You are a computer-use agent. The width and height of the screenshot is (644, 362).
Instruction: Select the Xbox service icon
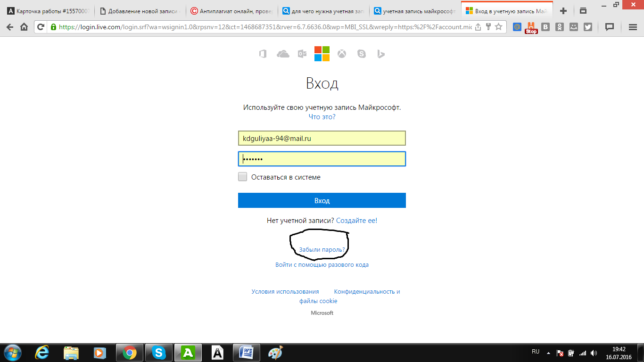coord(341,54)
